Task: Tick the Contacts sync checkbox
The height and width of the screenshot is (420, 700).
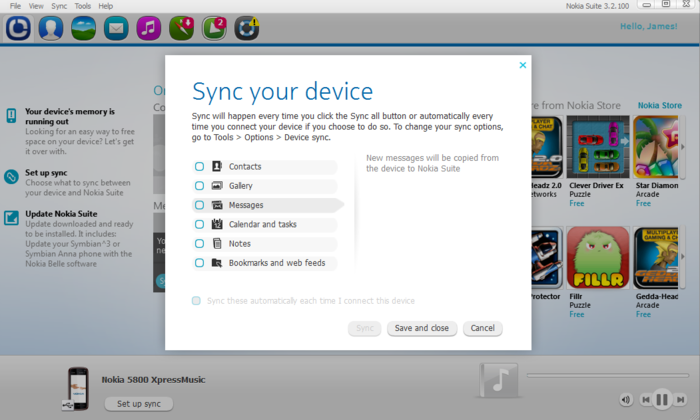Action: (x=200, y=166)
